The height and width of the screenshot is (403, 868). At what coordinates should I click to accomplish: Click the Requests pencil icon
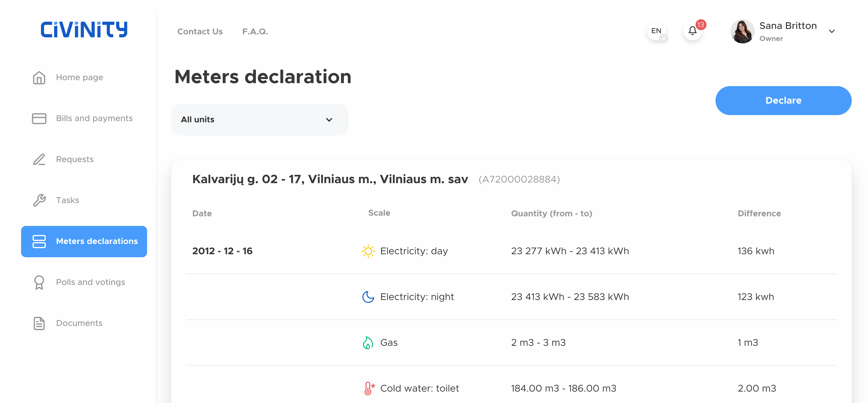[39, 159]
